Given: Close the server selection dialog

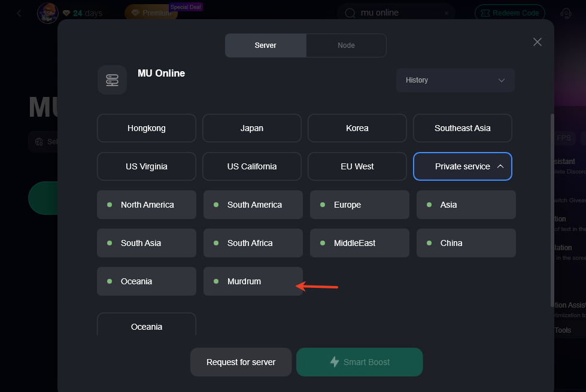Looking at the screenshot, I should pos(537,42).
